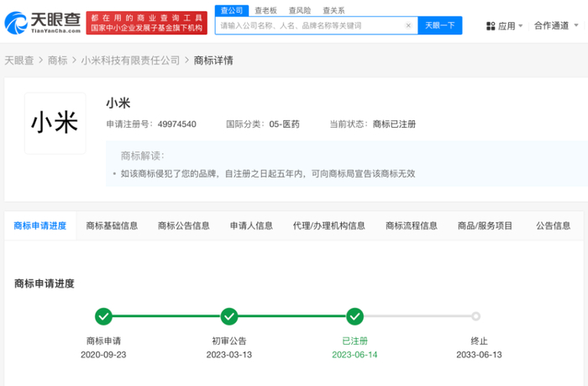Open the 应用 dropdown menu
588x386 pixels.
point(507,26)
